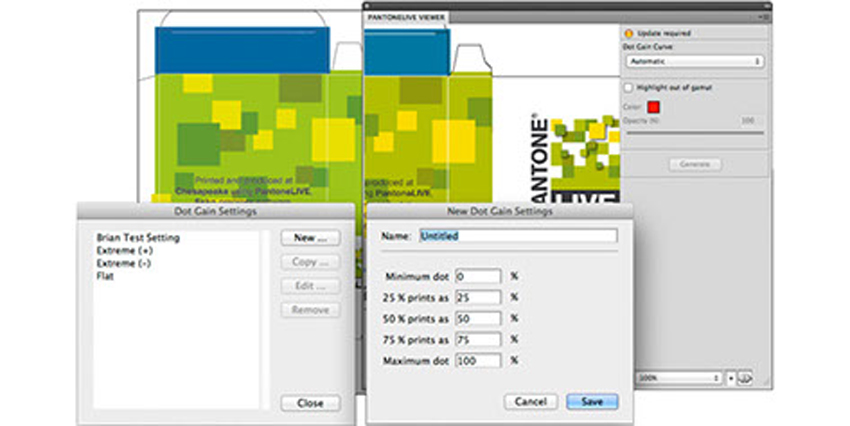Click the Update required warning icon
The height and width of the screenshot is (426, 850).
(628, 33)
